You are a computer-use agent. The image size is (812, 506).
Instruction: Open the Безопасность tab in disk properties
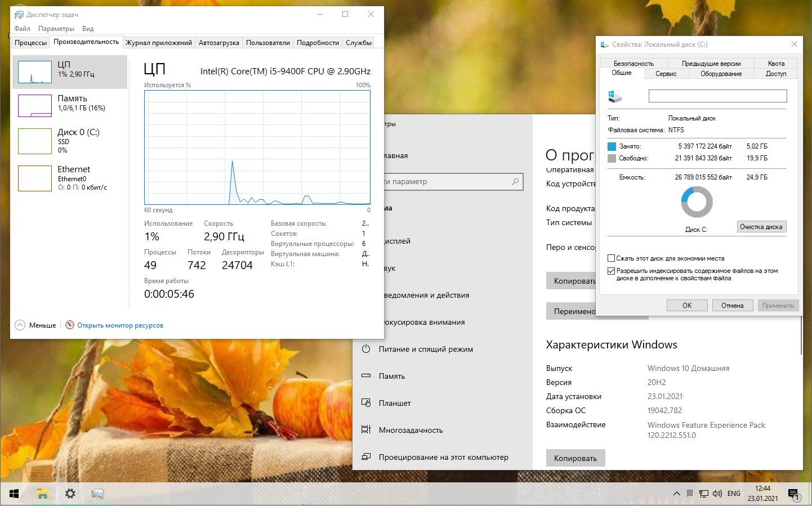click(633, 64)
